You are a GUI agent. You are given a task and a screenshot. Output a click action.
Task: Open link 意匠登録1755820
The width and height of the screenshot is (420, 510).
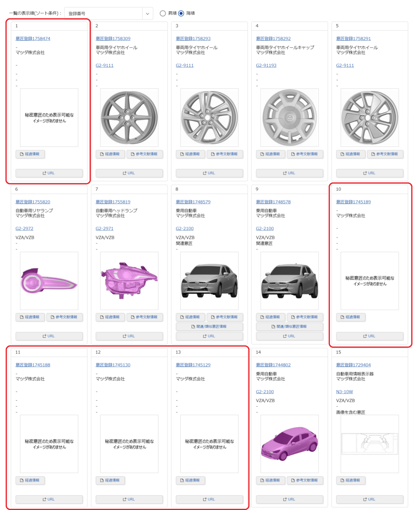point(33,202)
